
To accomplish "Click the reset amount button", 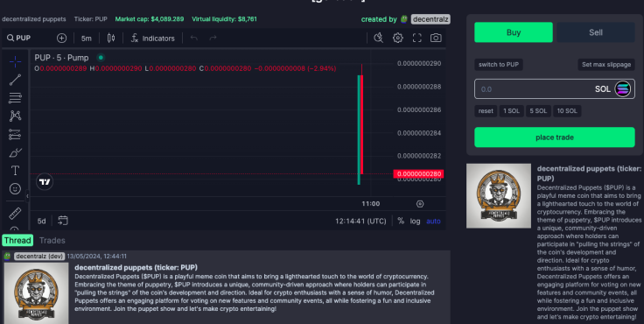I will pos(486,111).
